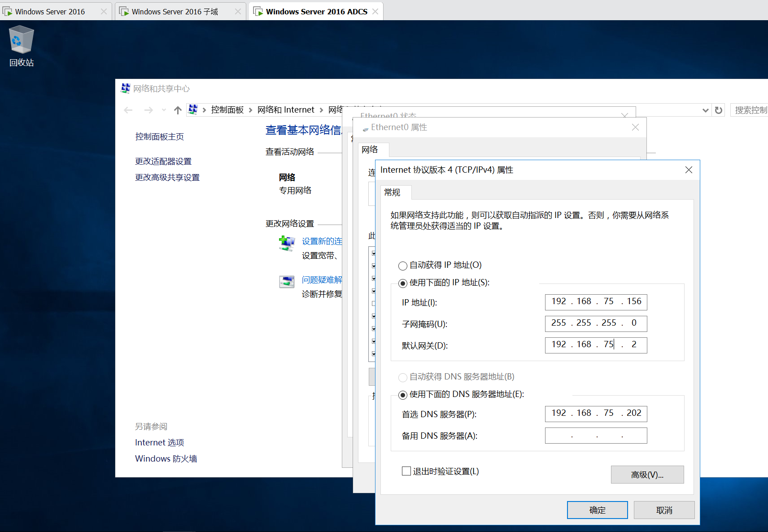Close the TCP/IPv4 properties dialog
This screenshot has height=532, width=768.
[x=689, y=170]
